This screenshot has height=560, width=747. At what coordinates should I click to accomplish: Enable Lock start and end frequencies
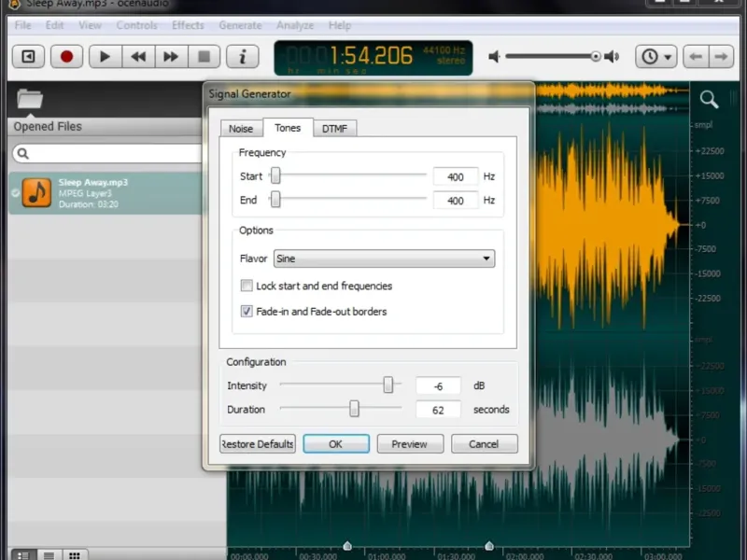point(247,287)
